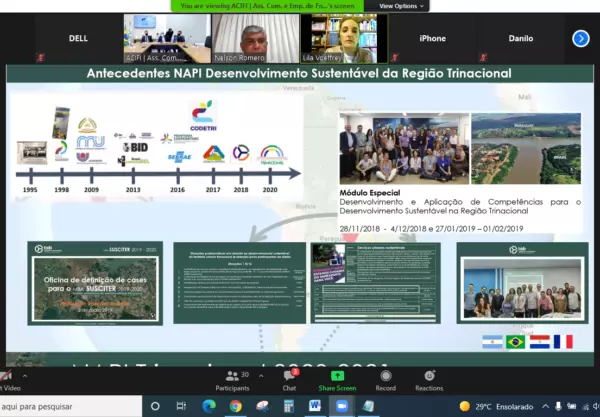Click the weather widget showing 29°C Ensolarado

click(495, 406)
